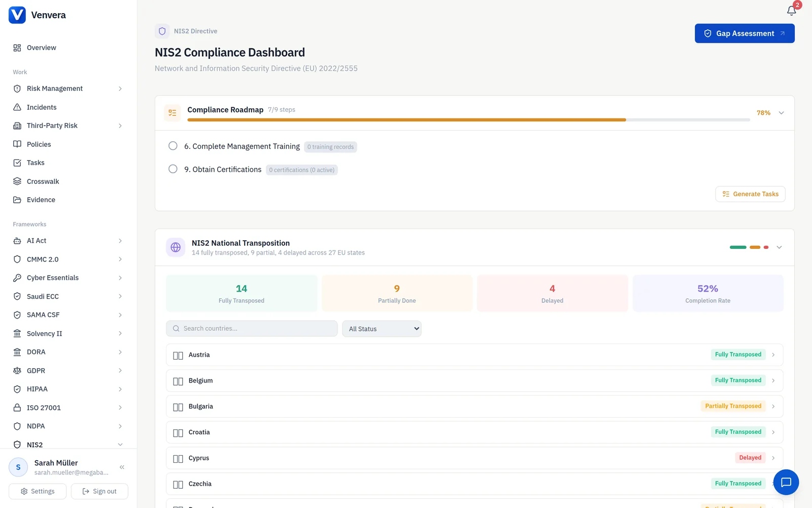The image size is (812, 508).
Task: Expand Third-Party Risk submenu chevron
Action: [120, 125]
